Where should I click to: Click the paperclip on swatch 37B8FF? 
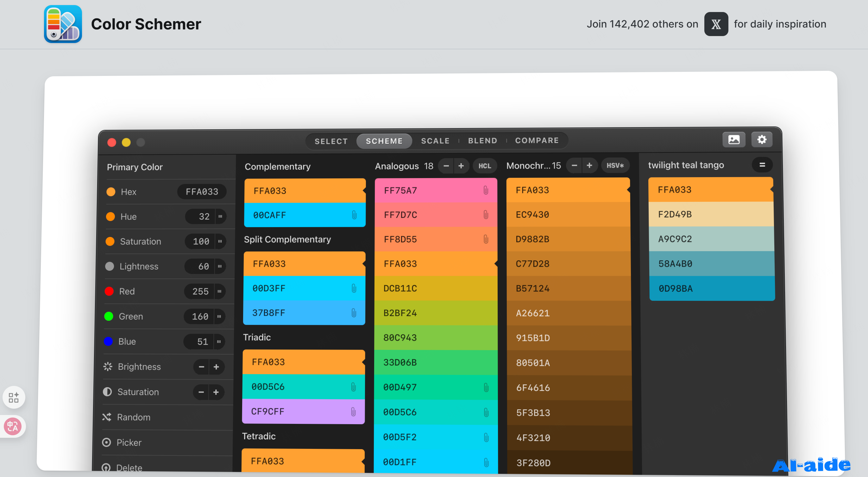click(x=354, y=313)
